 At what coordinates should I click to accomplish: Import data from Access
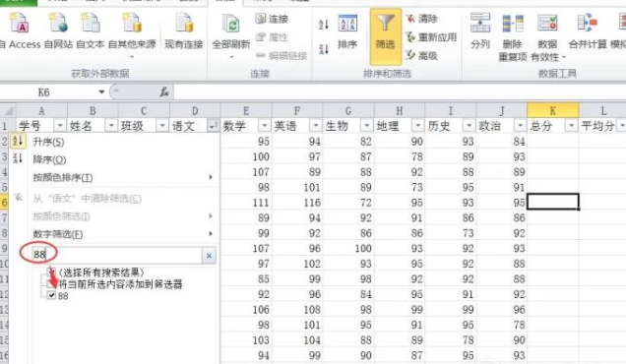(19, 31)
